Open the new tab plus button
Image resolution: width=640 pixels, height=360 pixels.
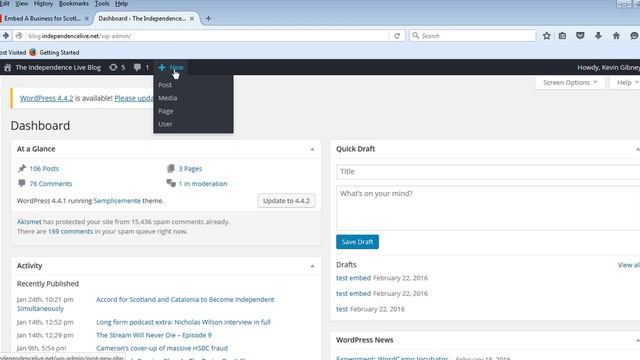pos(208,18)
